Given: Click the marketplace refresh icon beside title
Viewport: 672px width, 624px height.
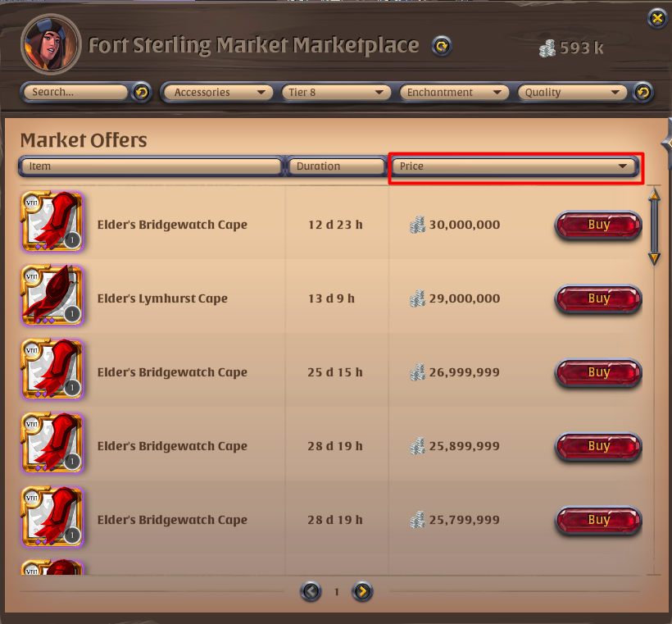Looking at the screenshot, I should point(442,46).
